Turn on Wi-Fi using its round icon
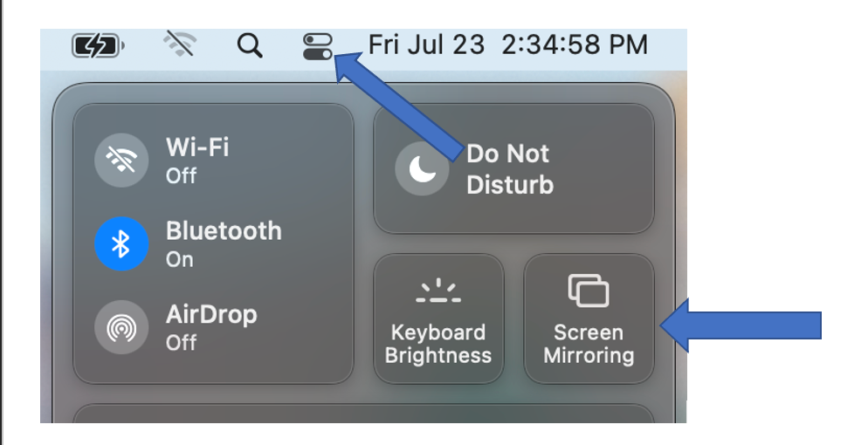This screenshot has width=868, height=445. pos(121,161)
